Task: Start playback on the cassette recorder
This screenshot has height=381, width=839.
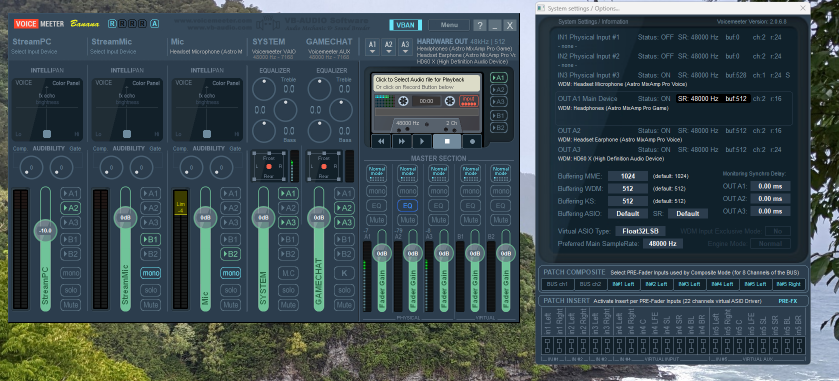Action: pos(422,141)
